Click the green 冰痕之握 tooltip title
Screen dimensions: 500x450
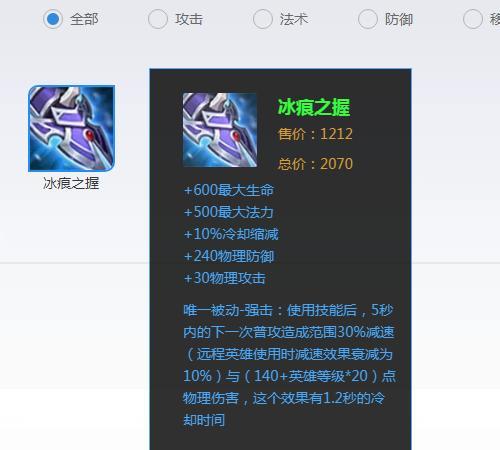[314, 107]
